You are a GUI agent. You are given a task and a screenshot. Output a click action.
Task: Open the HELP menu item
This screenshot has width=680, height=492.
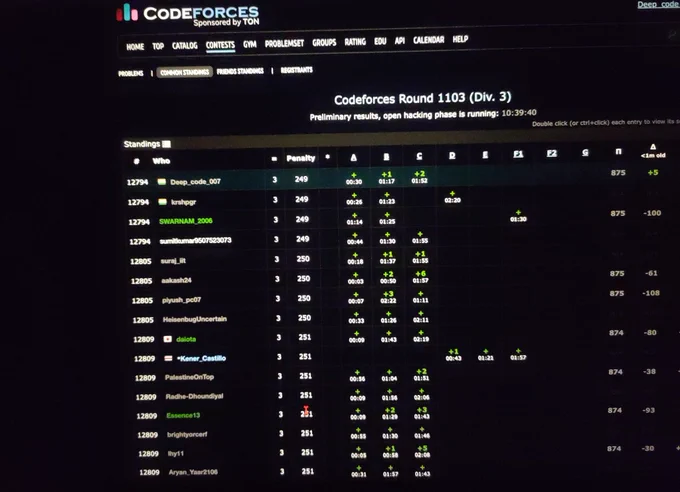click(x=460, y=39)
